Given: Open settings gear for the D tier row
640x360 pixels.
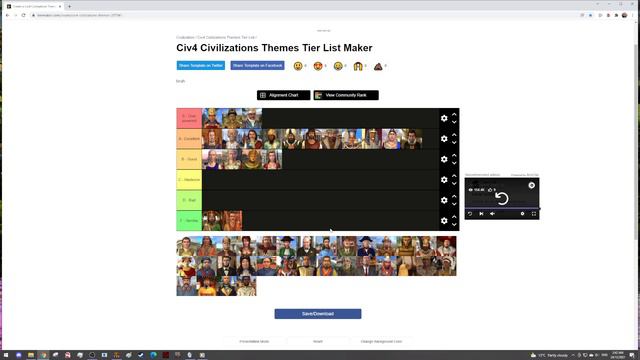Looking at the screenshot, I should (444, 200).
